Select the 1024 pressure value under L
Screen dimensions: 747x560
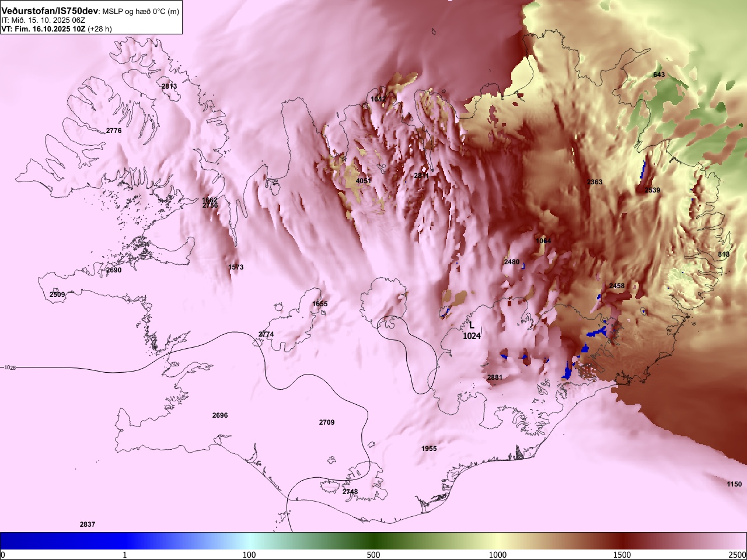click(x=472, y=336)
